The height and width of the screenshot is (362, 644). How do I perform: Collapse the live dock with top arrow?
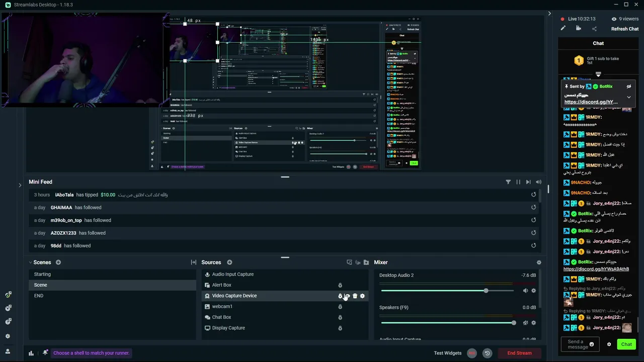click(549, 14)
